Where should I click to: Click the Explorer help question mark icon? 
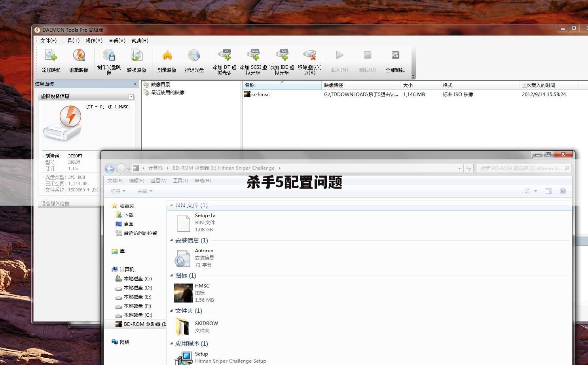point(563,191)
